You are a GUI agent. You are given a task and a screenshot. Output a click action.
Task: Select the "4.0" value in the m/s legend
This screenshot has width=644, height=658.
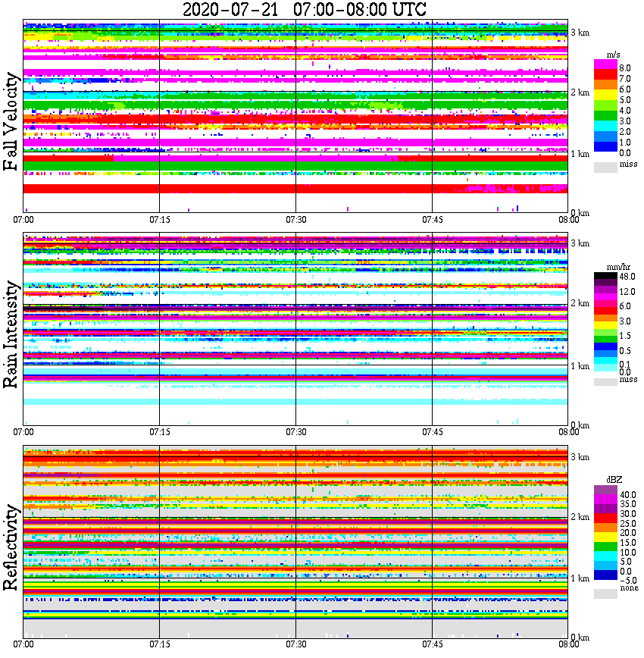625,111
